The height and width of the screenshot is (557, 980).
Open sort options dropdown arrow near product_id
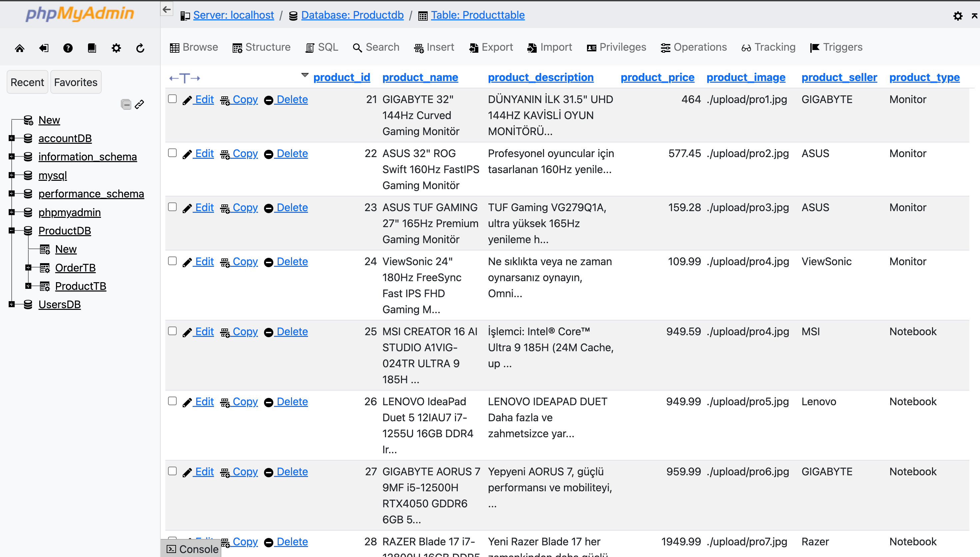tap(305, 75)
